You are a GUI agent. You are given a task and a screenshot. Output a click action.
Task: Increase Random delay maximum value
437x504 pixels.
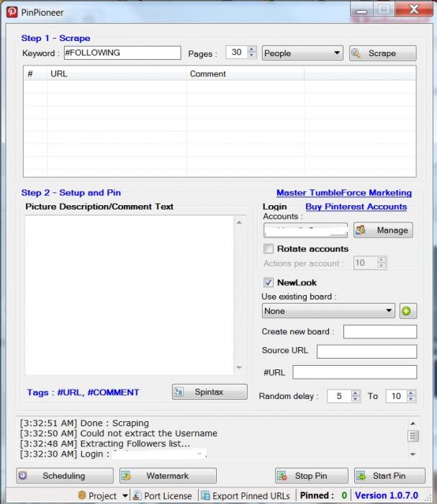click(410, 393)
